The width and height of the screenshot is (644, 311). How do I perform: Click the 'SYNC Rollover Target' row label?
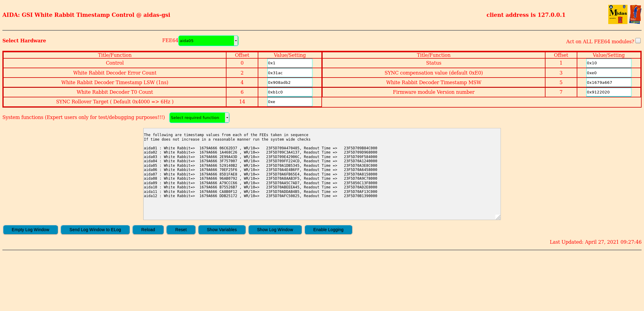[x=115, y=102]
